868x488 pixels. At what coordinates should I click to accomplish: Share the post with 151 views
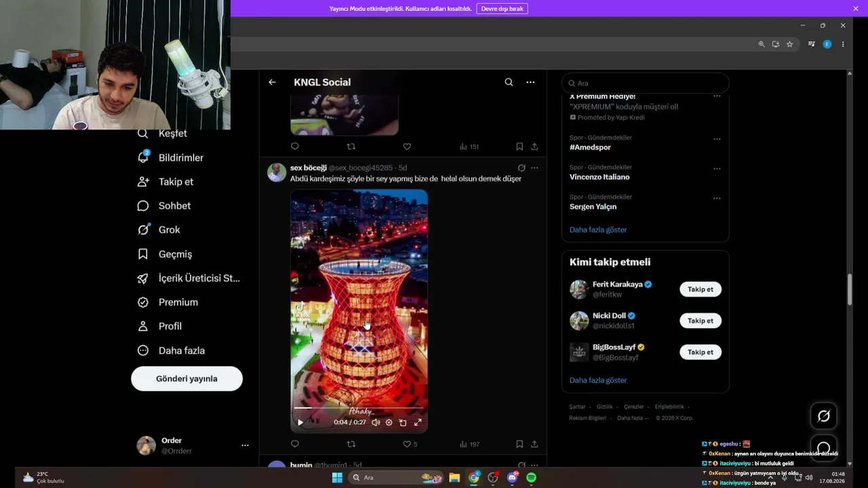tap(534, 146)
